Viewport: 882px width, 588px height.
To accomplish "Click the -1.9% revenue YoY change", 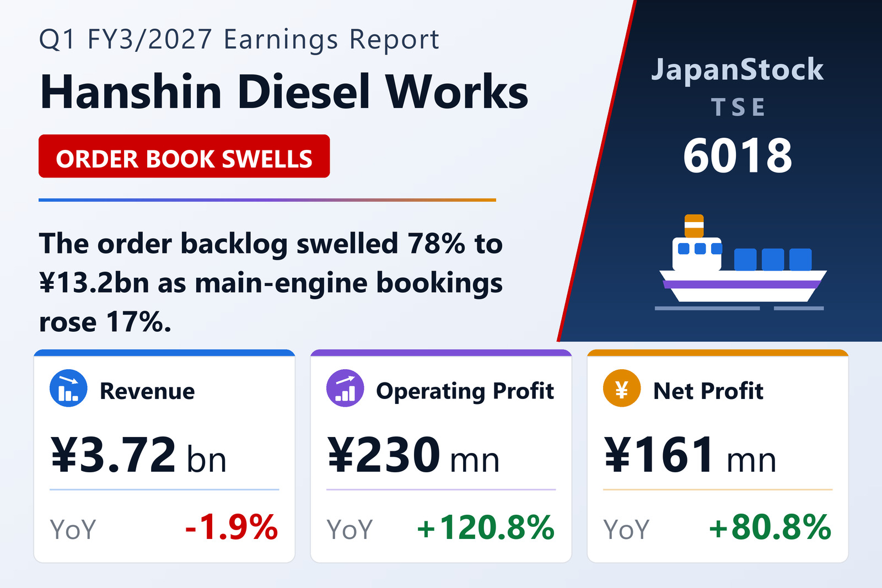I will tap(232, 527).
